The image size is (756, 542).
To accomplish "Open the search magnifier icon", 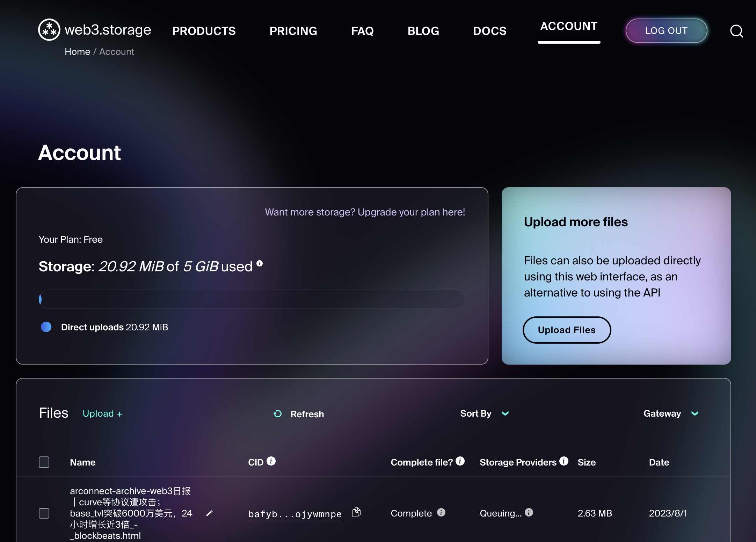I will point(736,31).
